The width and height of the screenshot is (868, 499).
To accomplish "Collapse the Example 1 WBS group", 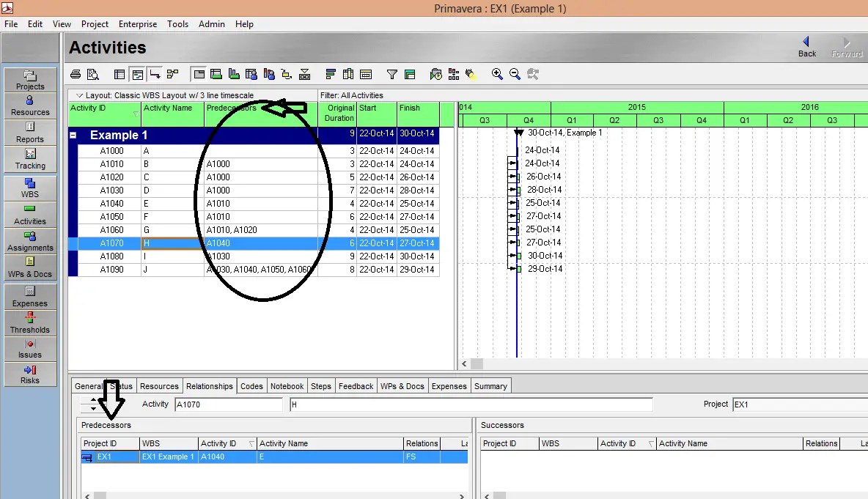I will (x=73, y=135).
